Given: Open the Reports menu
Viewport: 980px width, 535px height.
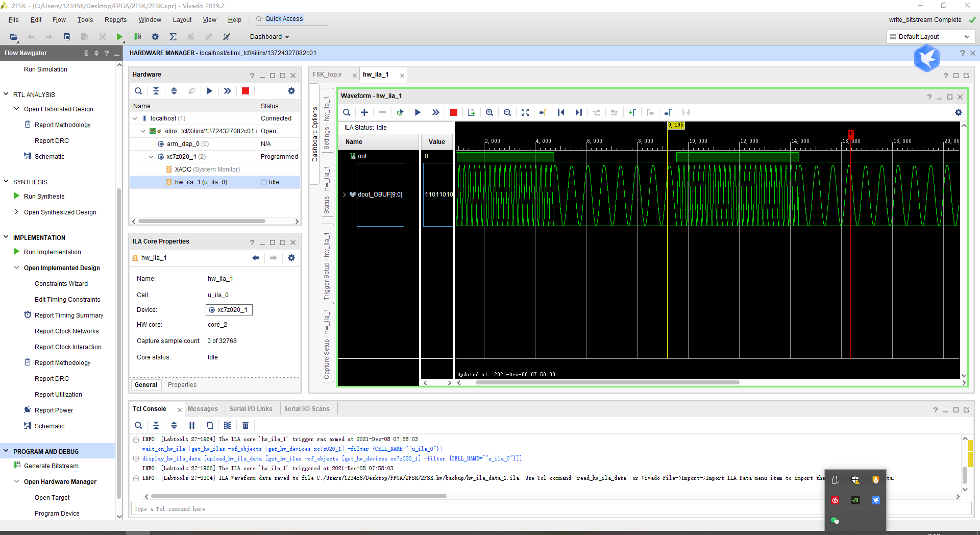Looking at the screenshot, I should (x=115, y=20).
